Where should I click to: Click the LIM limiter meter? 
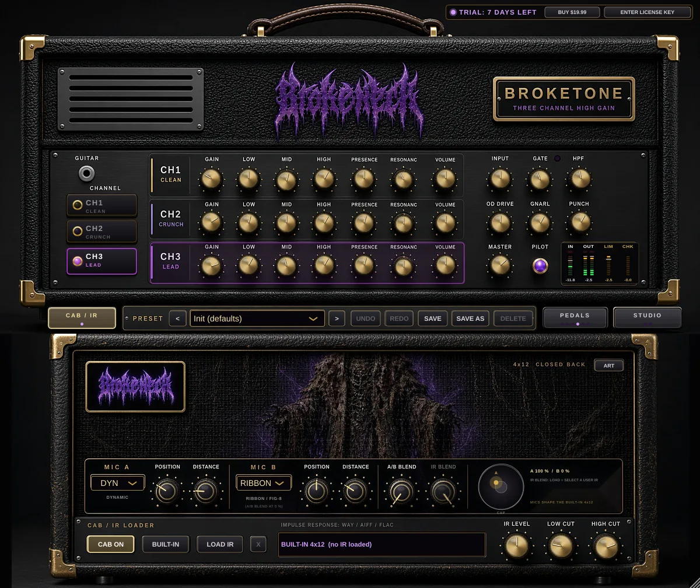(608, 265)
